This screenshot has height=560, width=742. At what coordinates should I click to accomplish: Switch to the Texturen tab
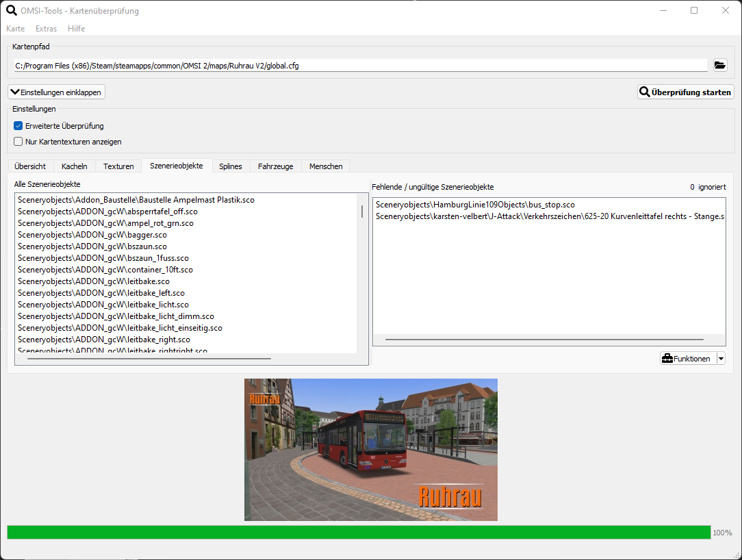(118, 166)
